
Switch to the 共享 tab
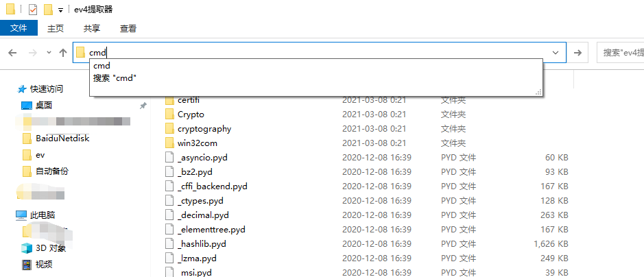click(92, 28)
